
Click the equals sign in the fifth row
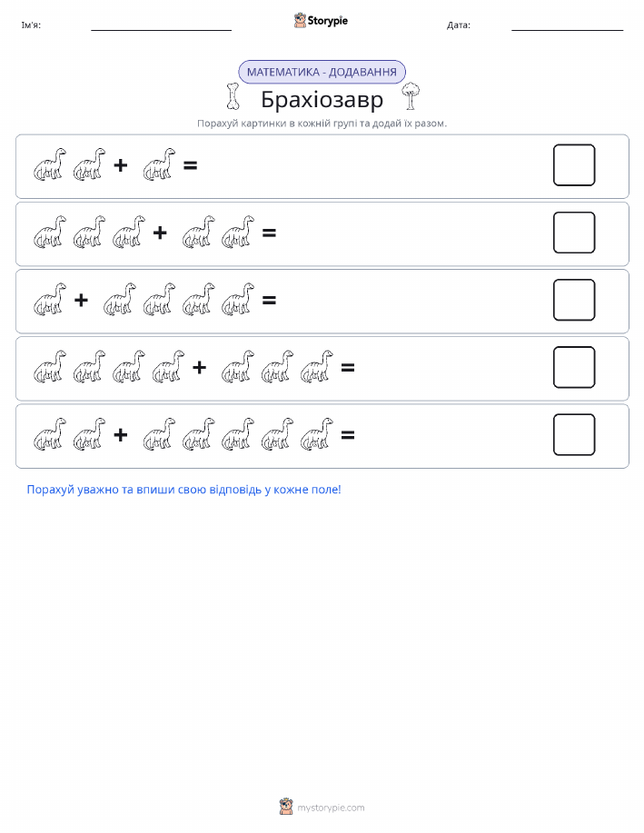coord(348,435)
